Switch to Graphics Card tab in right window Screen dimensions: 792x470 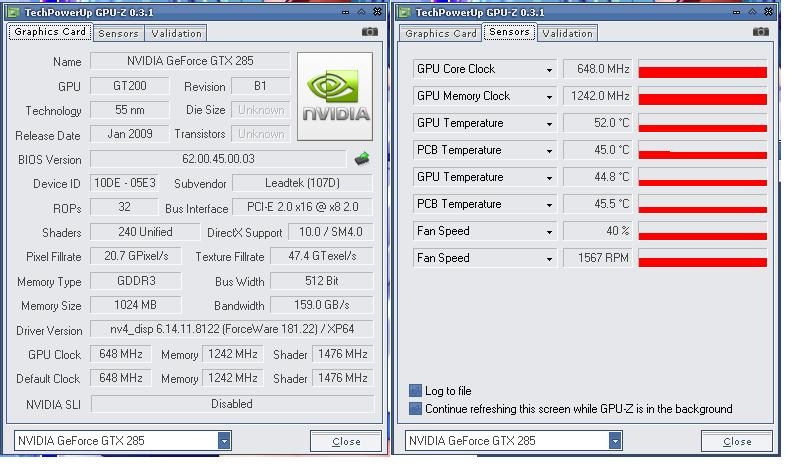[x=440, y=33]
